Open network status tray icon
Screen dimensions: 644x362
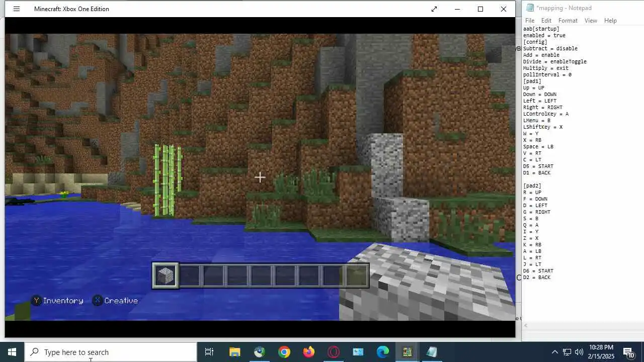click(x=567, y=352)
